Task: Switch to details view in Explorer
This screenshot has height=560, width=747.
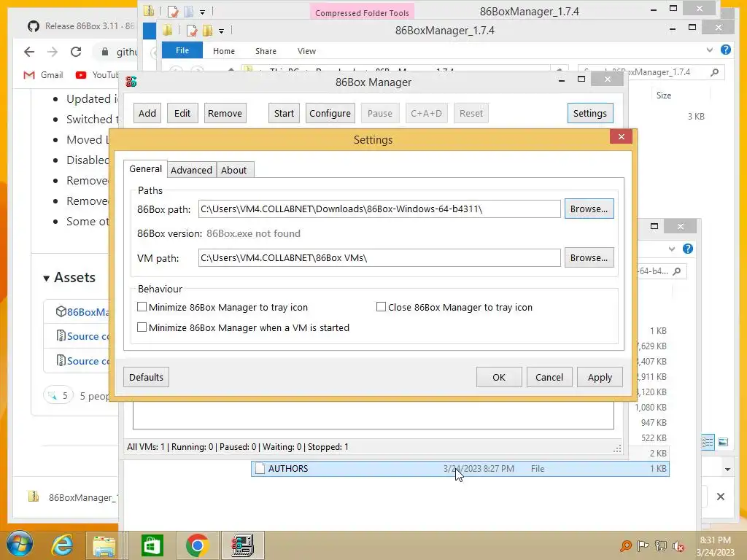Action: 708,442
